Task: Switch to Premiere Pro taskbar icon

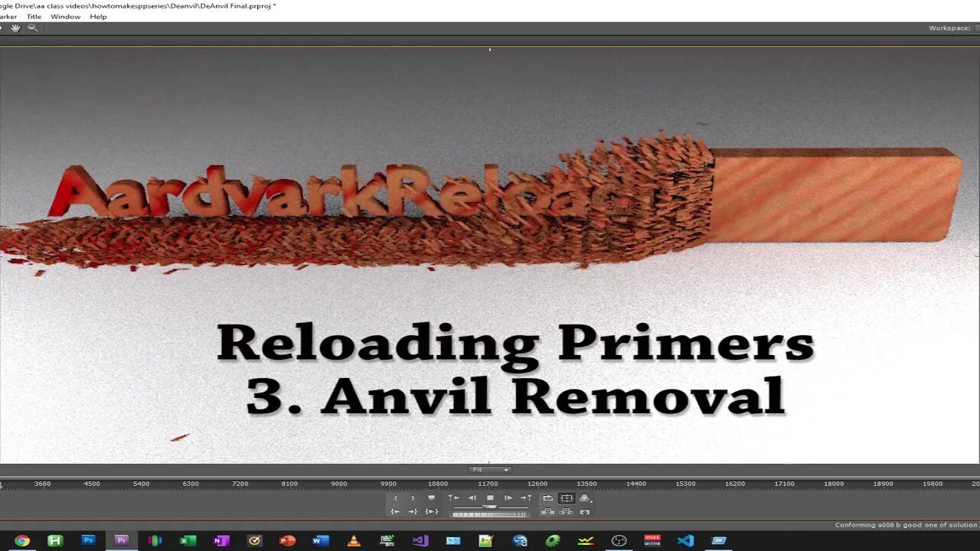Action: tap(121, 540)
